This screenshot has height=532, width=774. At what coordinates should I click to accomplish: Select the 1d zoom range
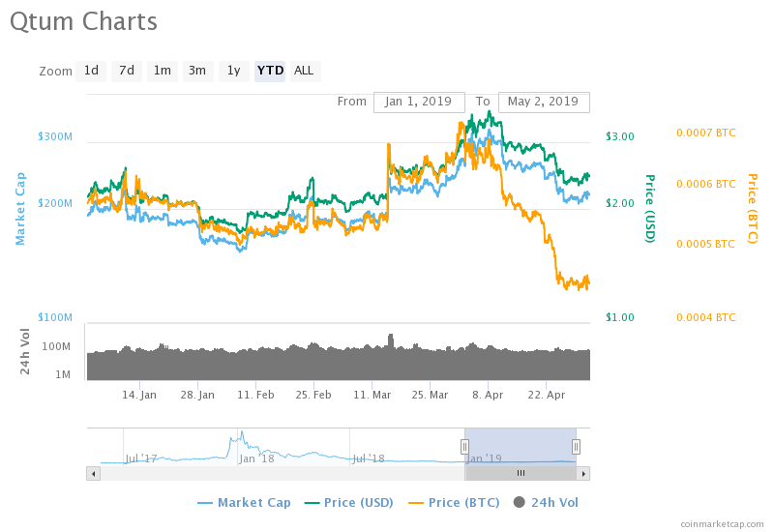click(91, 71)
